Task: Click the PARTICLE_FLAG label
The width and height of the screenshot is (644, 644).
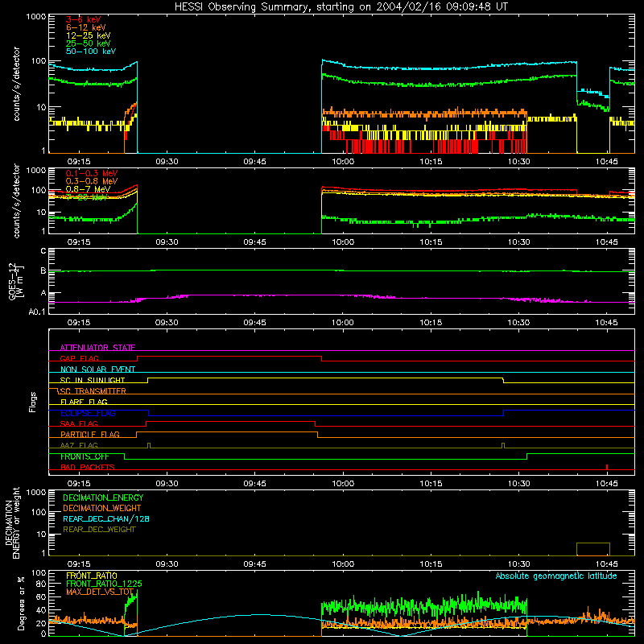Action: pyautogui.click(x=90, y=435)
